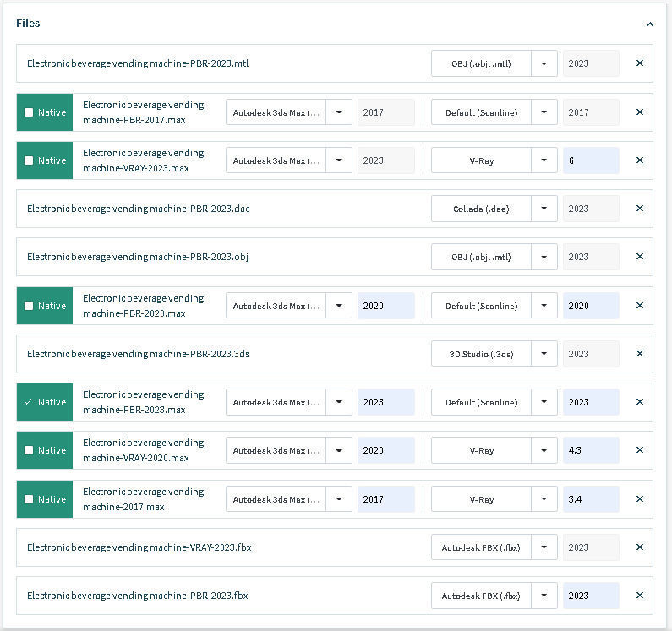672x631 pixels.
Task: Open Default (Scanline) dropdown for PBR-2020.max
Action: click(x=544, y=306)
